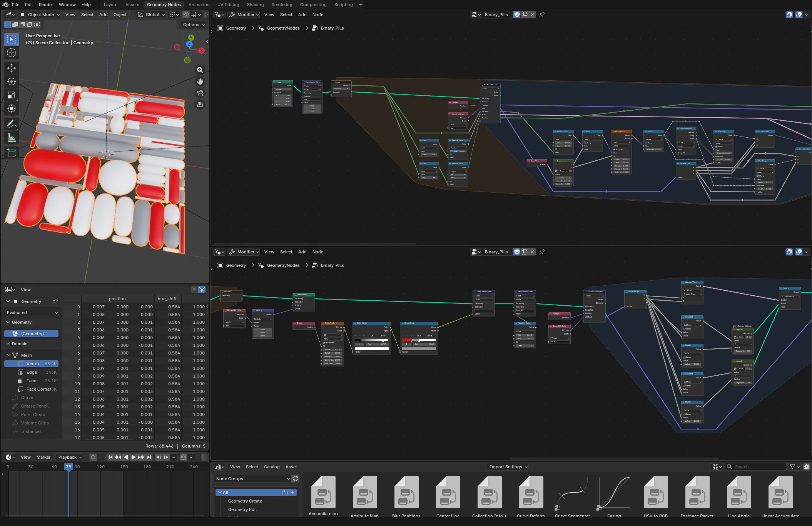Image resolution: width=812 pixels, height=526 pixels.
Task: Toggle camera view icon in viewport
Action: click(200, 93)
